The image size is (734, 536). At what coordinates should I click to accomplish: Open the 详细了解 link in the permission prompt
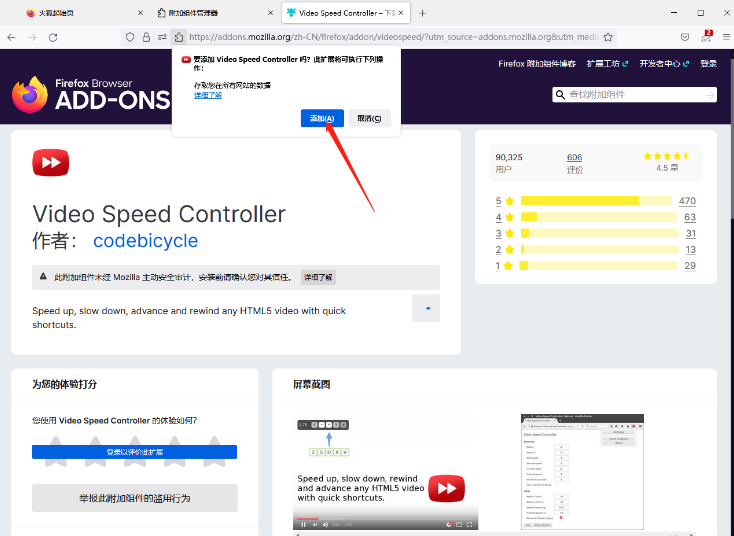click(x=208, y=95)
